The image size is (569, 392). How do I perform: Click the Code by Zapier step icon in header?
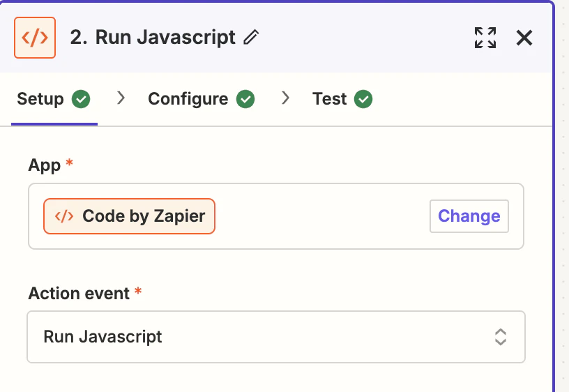point(35,38)
